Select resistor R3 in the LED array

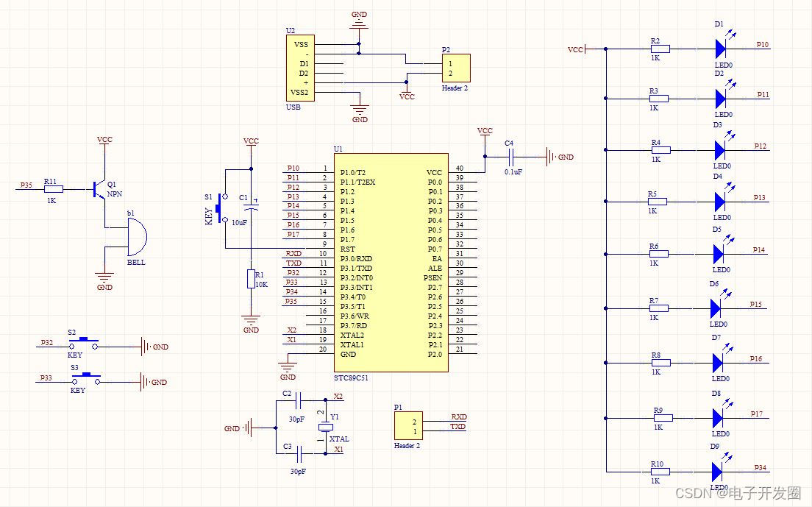click(659, 99)
